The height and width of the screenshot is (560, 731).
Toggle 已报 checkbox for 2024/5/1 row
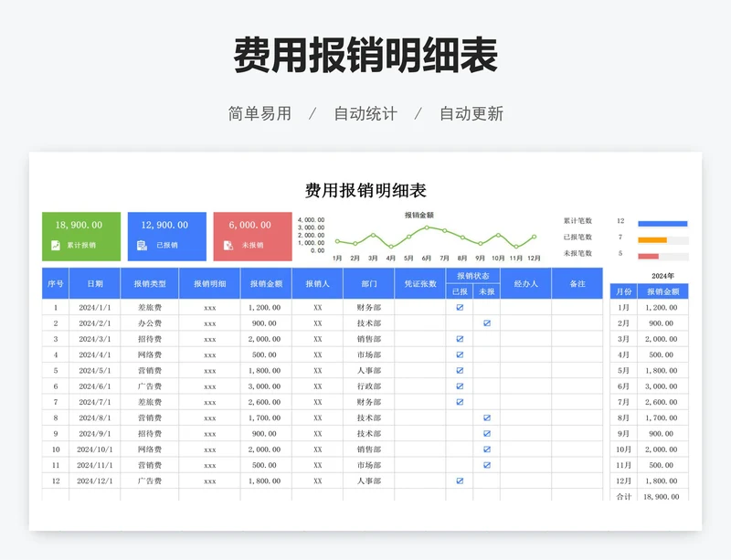[x=460, y=371]
